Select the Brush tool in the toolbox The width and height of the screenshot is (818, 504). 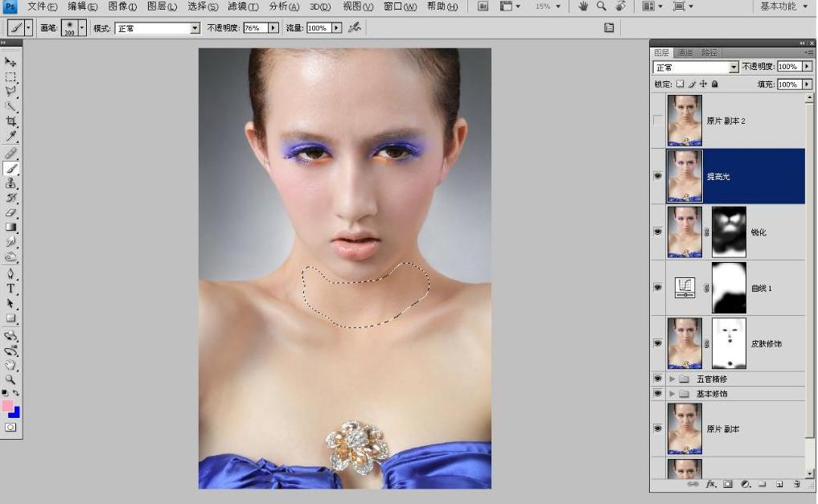10,168
